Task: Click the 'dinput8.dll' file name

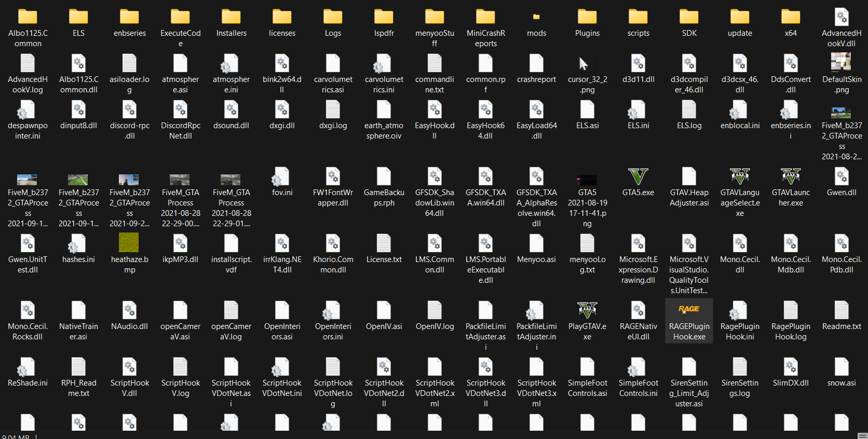Action: coord(79,126)
